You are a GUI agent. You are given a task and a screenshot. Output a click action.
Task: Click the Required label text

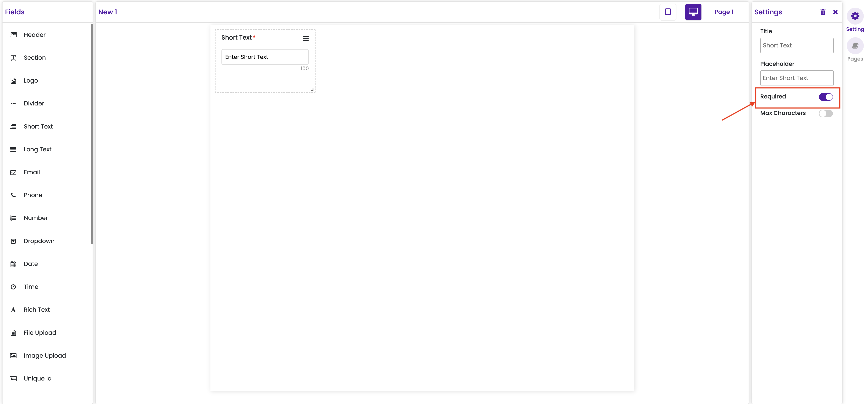pos(773,97)
